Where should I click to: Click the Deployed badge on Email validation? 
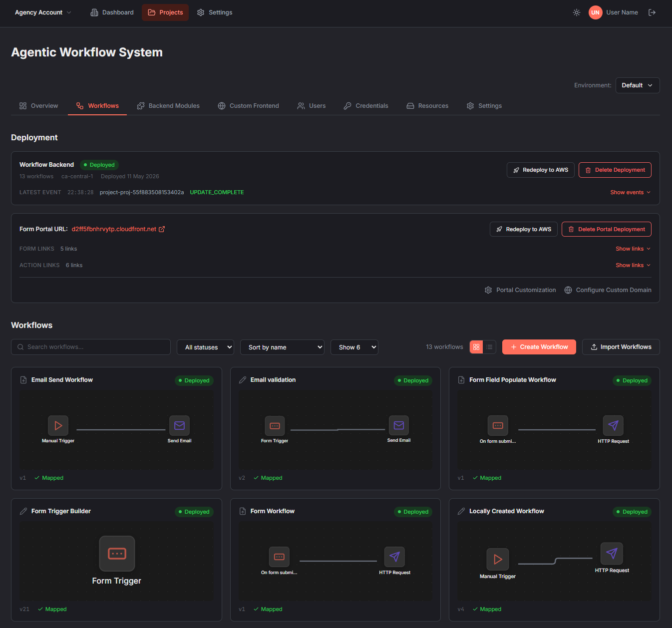click(x=413, y=380)
